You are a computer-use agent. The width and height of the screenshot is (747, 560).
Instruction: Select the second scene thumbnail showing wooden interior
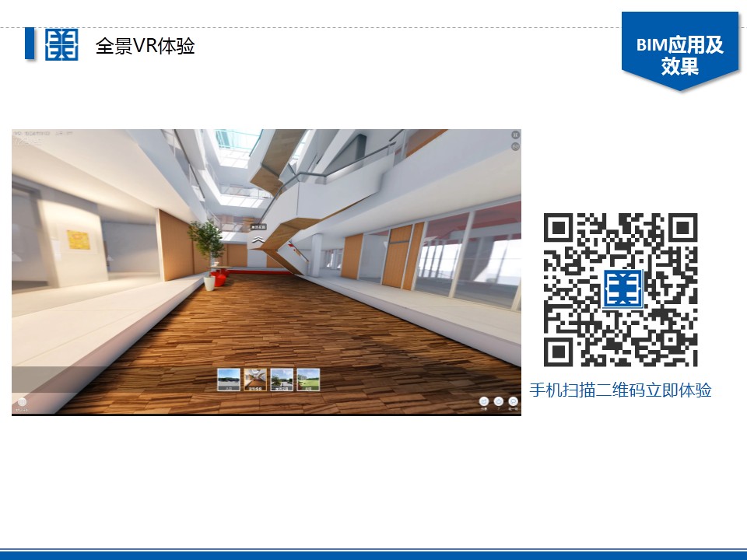pyautogui.click(x=255, y=380)
